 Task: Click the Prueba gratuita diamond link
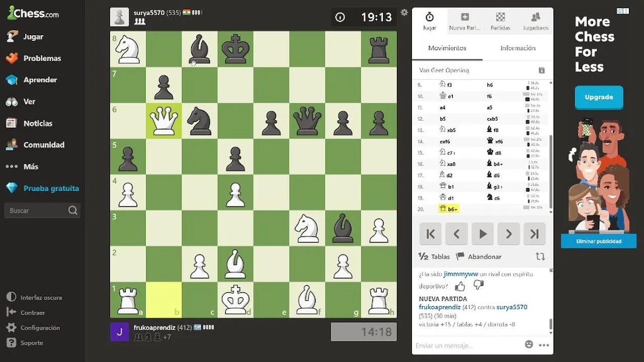coord(51,189)
